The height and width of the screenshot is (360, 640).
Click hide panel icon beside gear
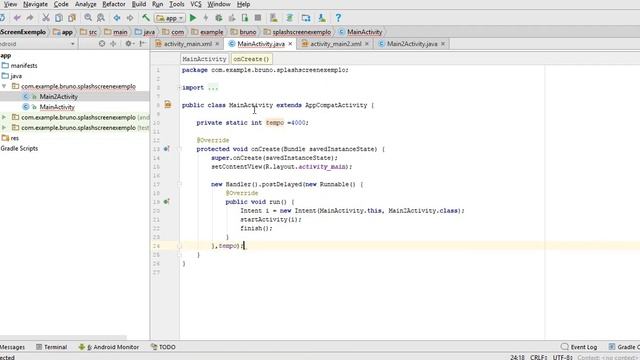pos(142,43)
